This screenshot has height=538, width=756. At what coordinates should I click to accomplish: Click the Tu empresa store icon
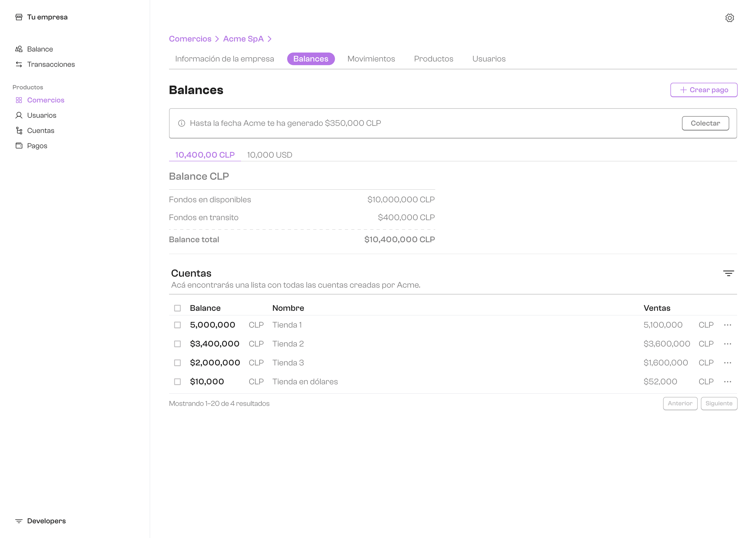(19, 17)
